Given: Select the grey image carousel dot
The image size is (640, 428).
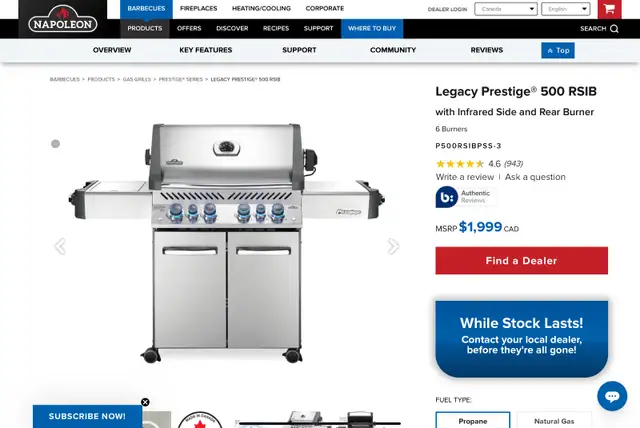Looking at the screenshot, I should click(x=56, y=144).
